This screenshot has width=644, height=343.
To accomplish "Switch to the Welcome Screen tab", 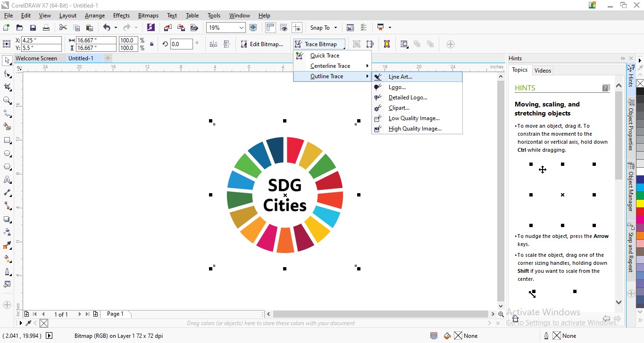I will tap(36, 58).
